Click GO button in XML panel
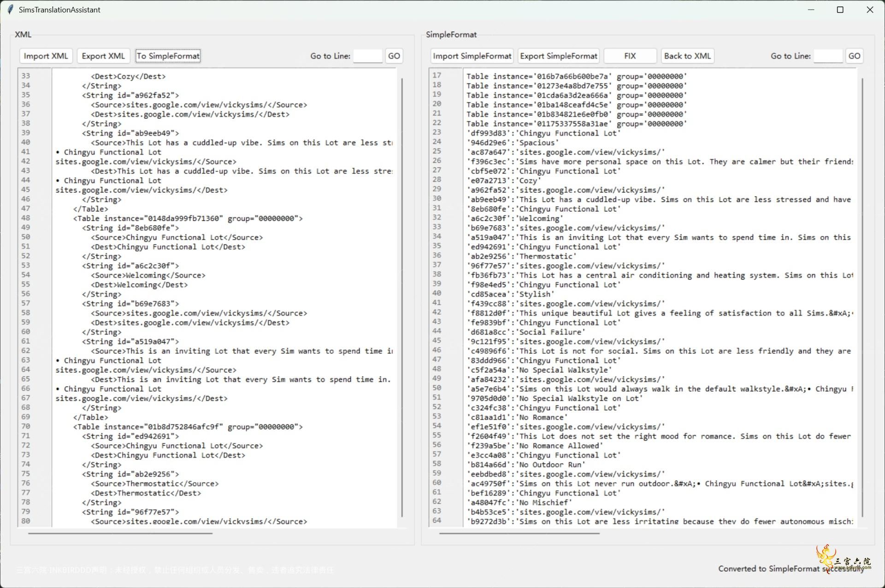Viewport: 885px width, 588px height. click(x=394, y=56)
